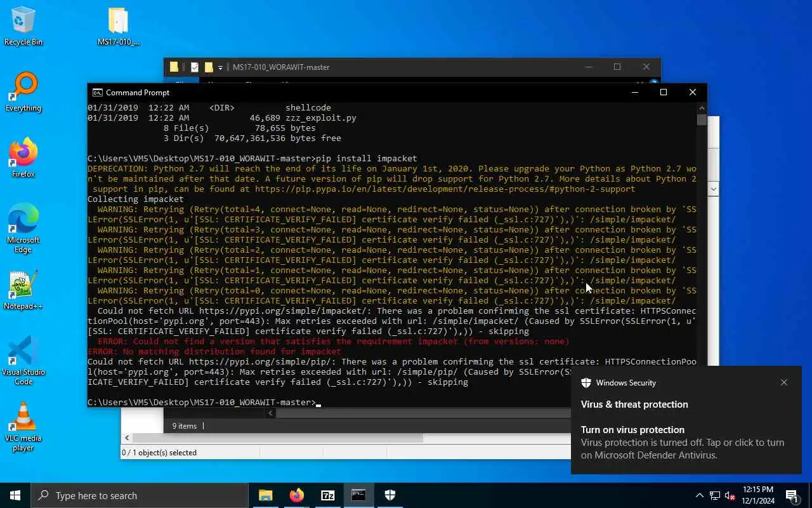
Task: Click the '70,647,361,536 bytes free' text
Action: coord(278,138)
